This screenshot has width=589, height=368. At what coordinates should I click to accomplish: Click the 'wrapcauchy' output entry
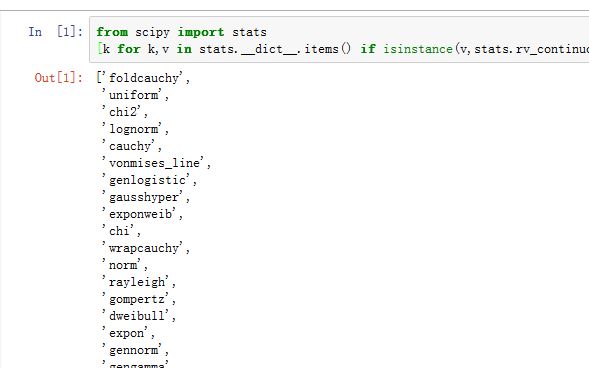144,248
